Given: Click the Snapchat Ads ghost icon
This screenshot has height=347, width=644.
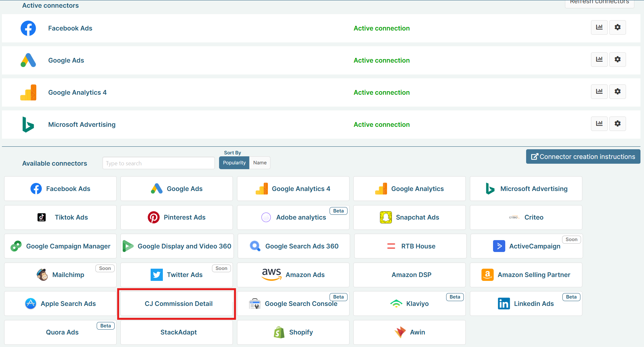Looking at the screenshot, I should [x=386, y=217].
